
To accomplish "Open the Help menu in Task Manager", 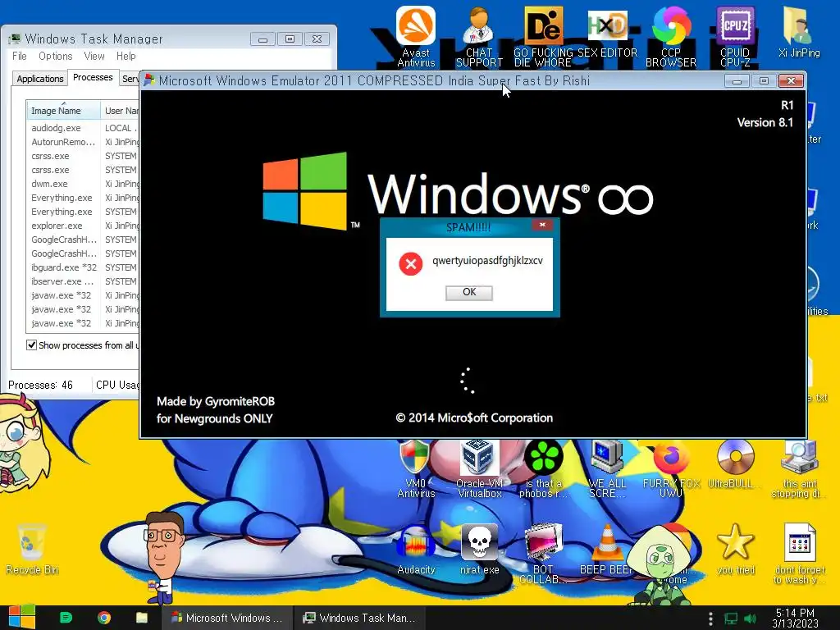I will [126, 56].
